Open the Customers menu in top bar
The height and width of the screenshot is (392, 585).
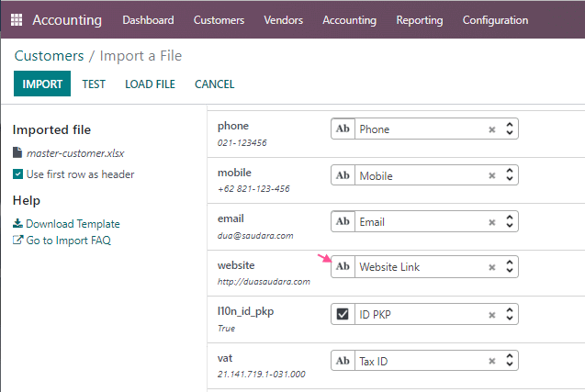tap(219, 20)
